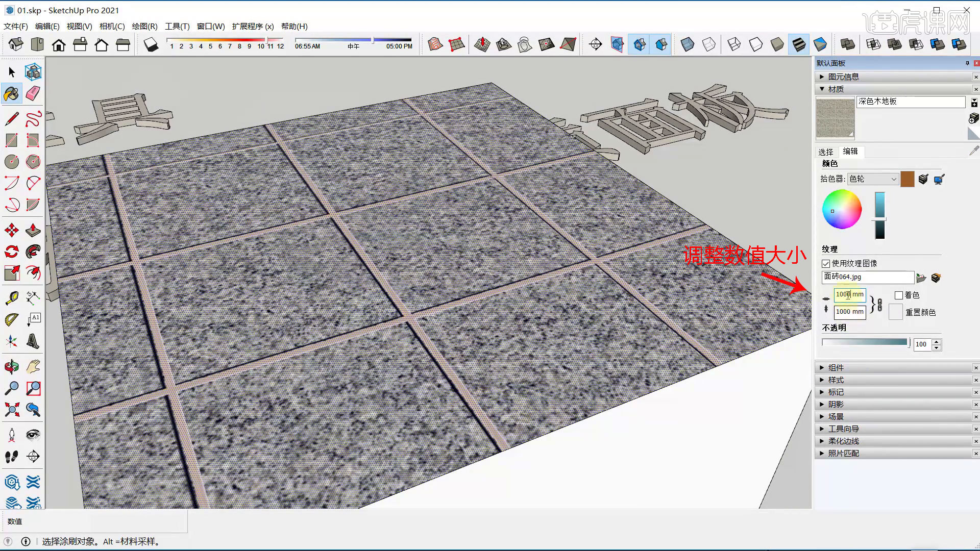Toggle the aspect ratio lock chain
Viewport: 980px width, 551px height.
coord(880,304)
